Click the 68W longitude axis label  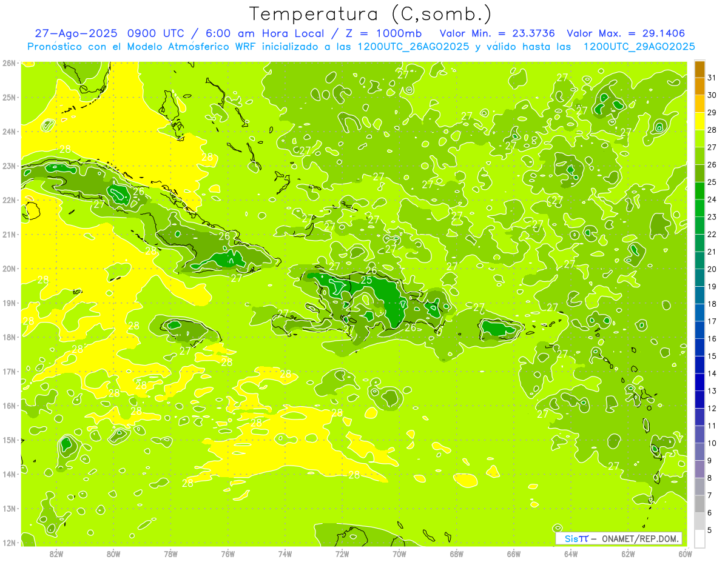pos(457,554)
